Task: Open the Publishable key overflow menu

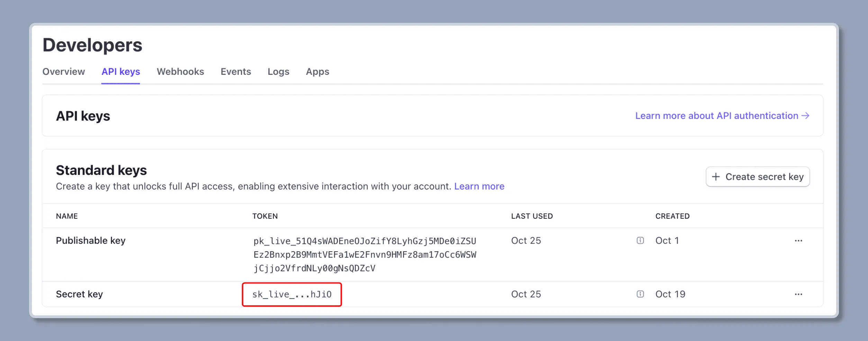Action: (798, 241)
